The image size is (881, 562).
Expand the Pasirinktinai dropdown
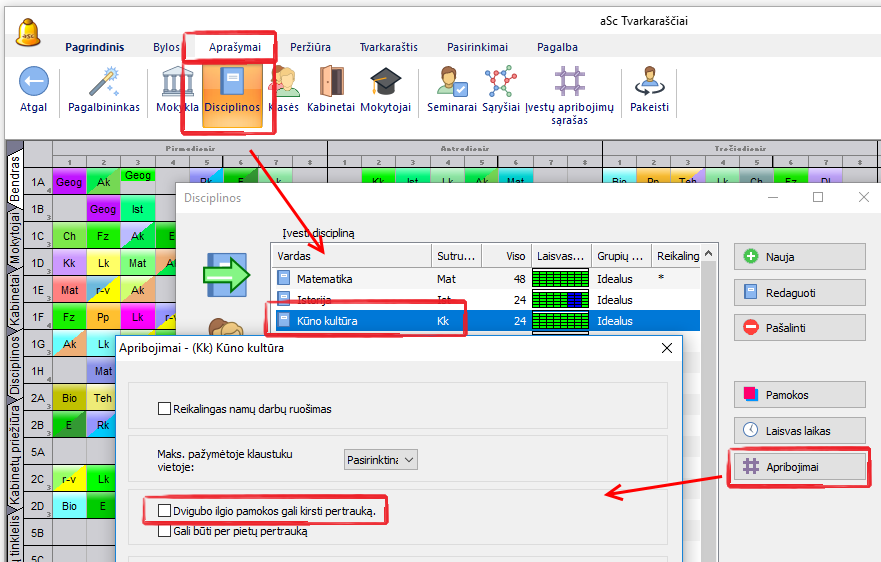380,460
